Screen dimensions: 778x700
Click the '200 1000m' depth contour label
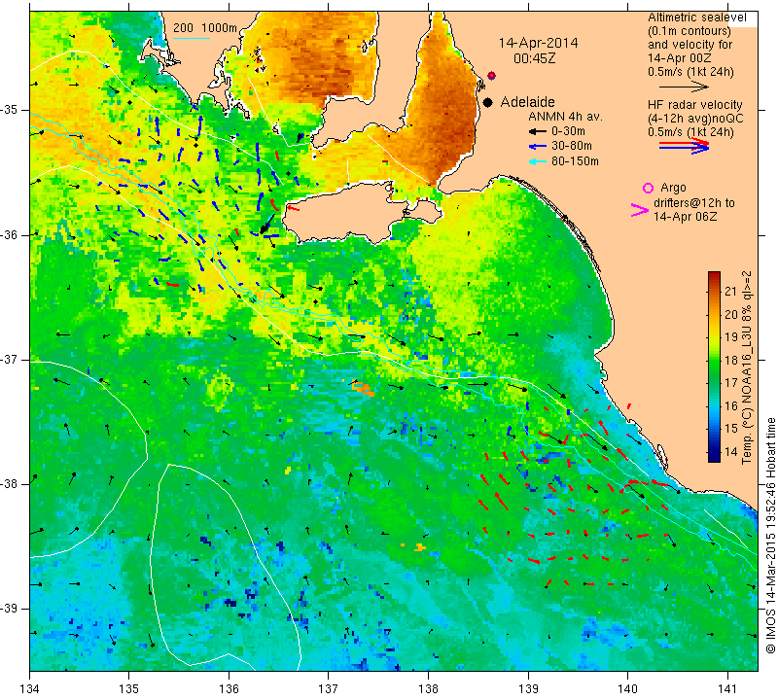[205, 28]
